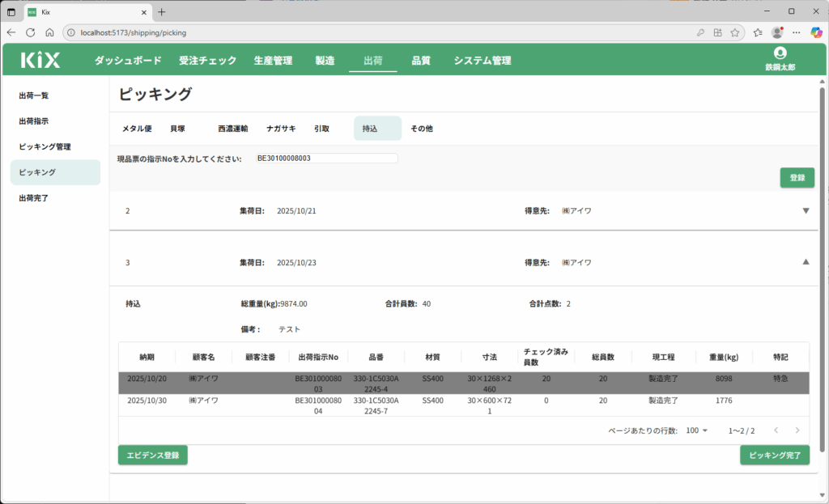This screenshot has height=504, width=829.
Task: Expand shipment row 2 with down triangle
Action: coord(806,211)
